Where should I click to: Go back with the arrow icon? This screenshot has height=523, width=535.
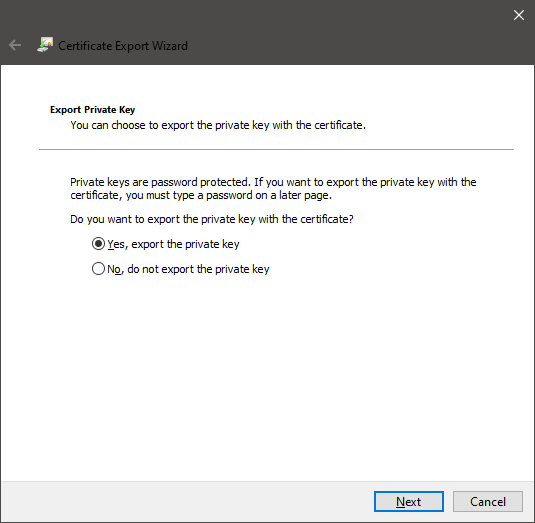tap(15, 45)
